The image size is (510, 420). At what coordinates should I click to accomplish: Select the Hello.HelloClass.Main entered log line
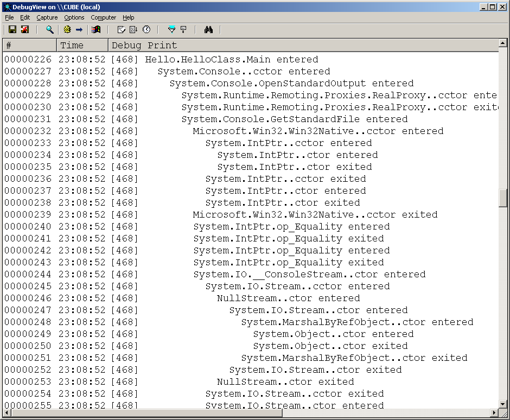coord(232,60)
